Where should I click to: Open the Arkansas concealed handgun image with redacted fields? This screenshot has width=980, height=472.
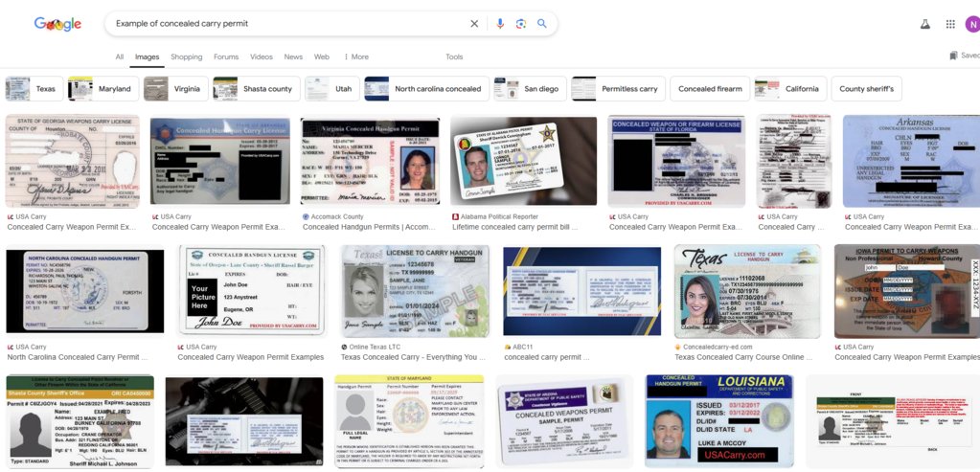[x=911, y=161]
